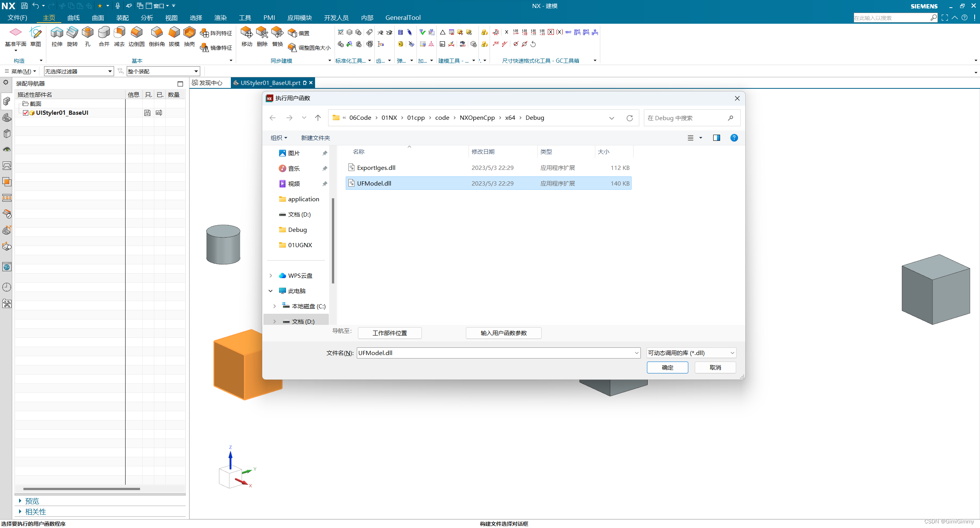Image resolution: width=980 pixels, height=528 pixels.
Task: Select the 旋转 (Revolve) tool
Action: coord(72,37)
